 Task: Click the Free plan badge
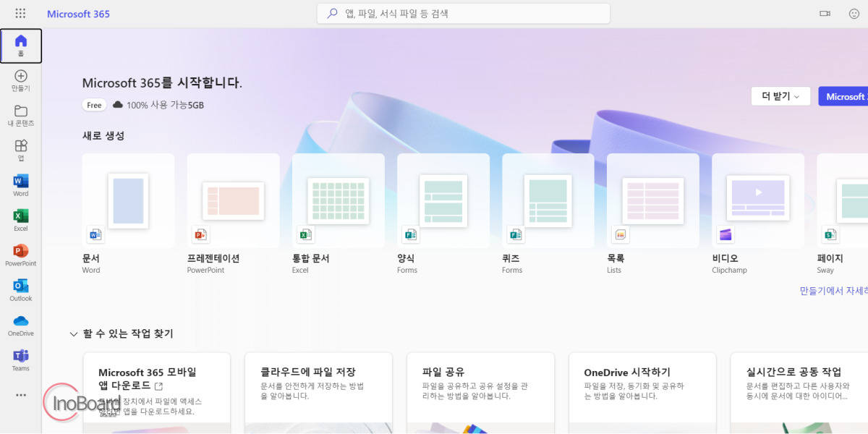point(94,105)
